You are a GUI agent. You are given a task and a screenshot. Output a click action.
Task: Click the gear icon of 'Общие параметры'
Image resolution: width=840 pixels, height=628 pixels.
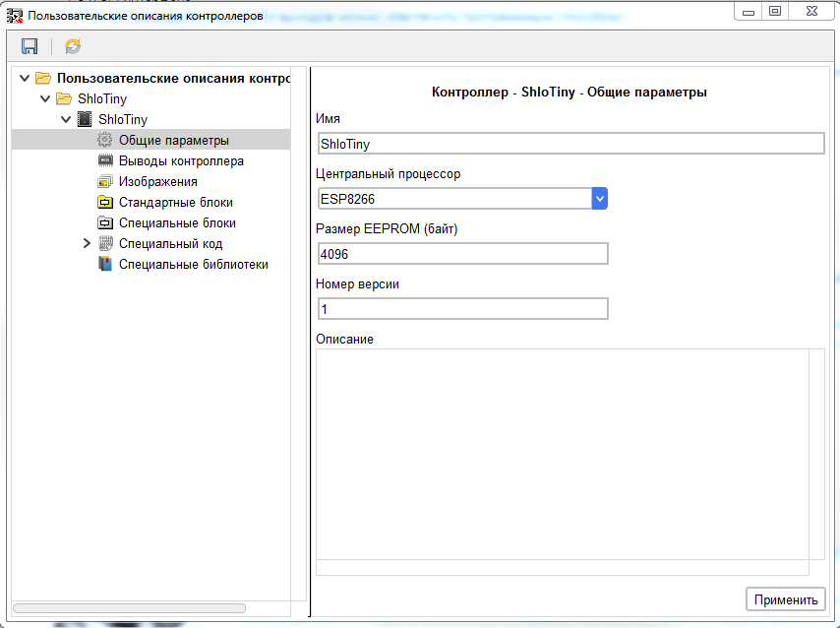[x=104, y=140]
